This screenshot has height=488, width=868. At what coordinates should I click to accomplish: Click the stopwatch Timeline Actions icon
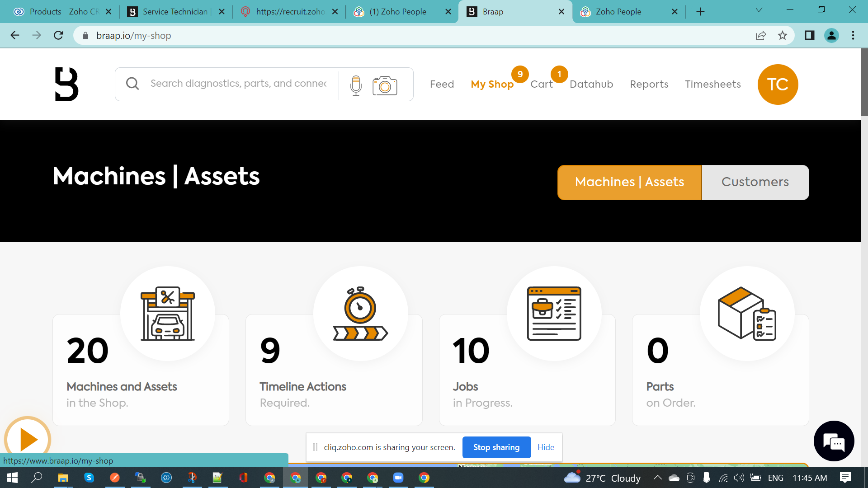tap(360, 314)
